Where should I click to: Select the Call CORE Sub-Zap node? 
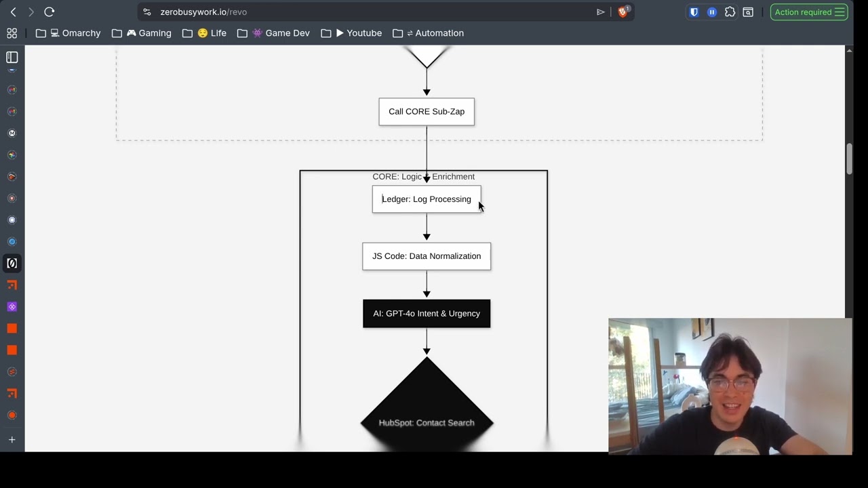[427, 112]
